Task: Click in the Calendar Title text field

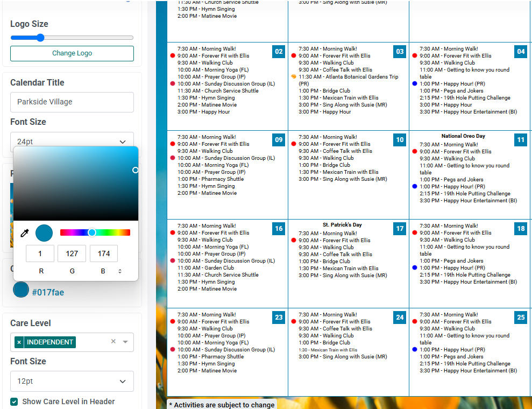Action: 72,102
